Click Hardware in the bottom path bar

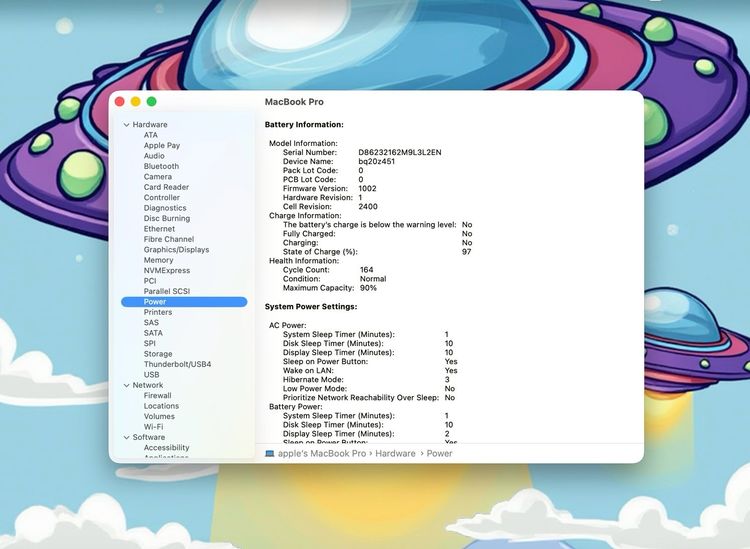pos(395,453)
